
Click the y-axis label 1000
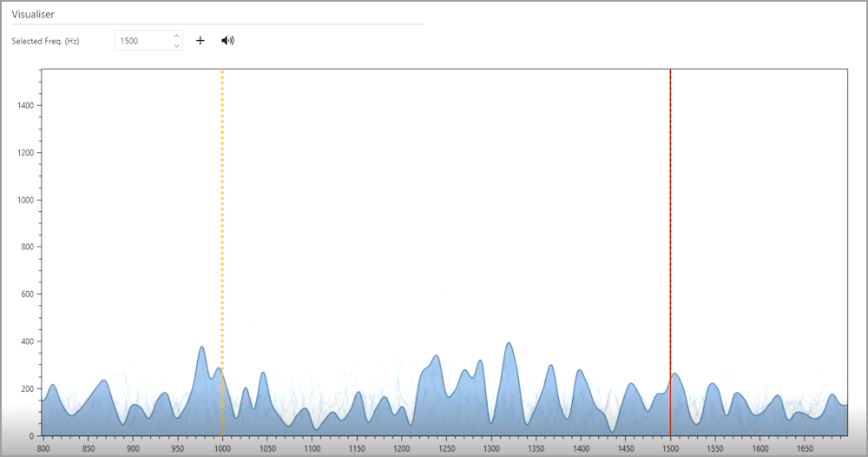[25, 200]
